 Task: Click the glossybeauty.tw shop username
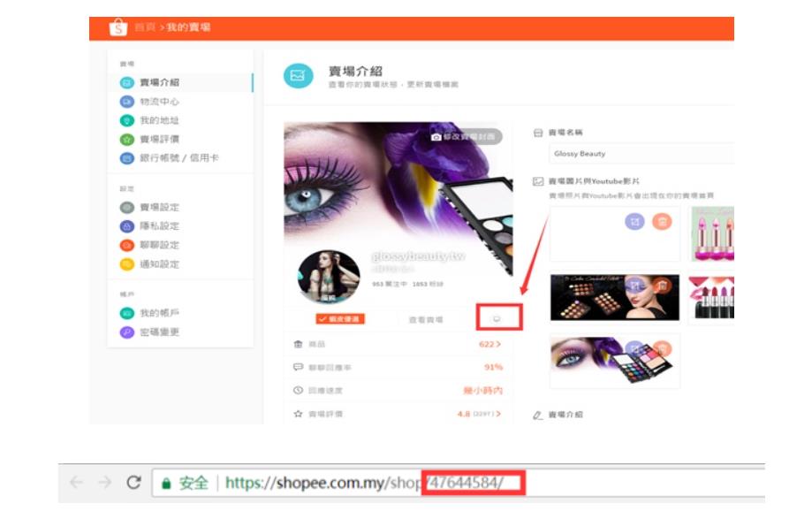pos(419,256)
